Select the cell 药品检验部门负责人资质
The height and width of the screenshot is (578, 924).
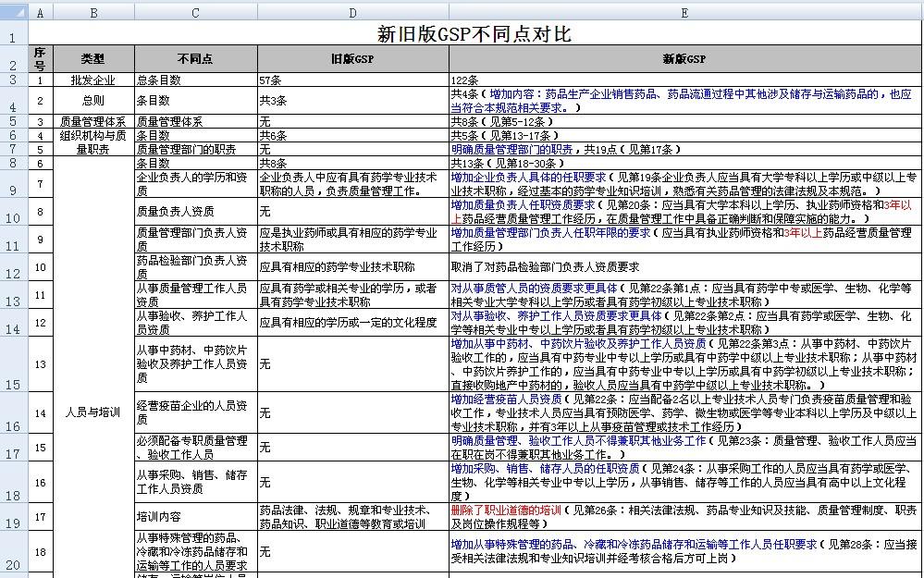[196, 267]
